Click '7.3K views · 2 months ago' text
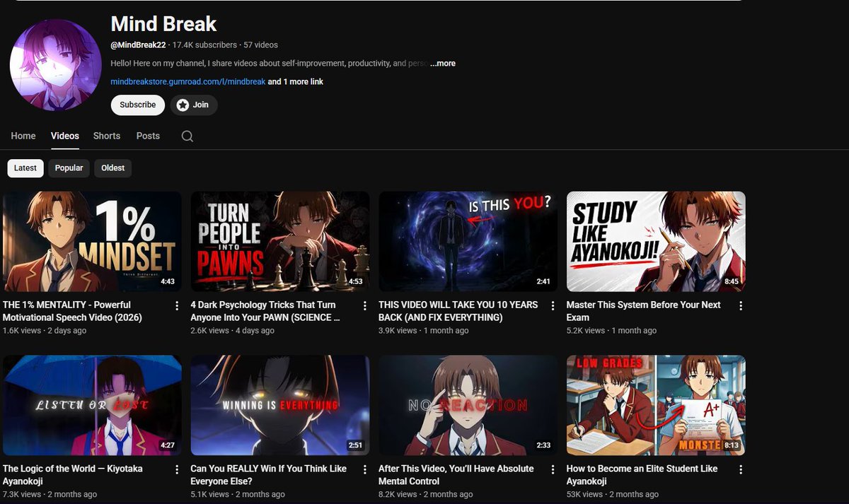Screen dimensions: 849x504 pos(50,495)
